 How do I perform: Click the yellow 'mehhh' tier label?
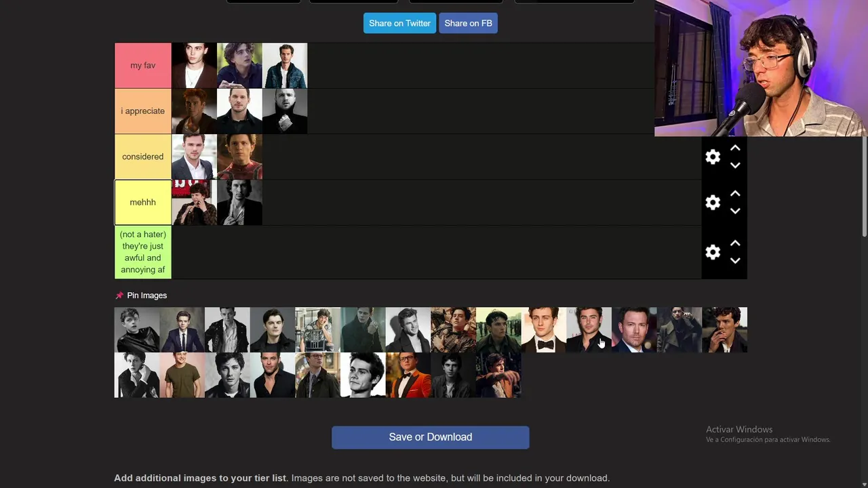tap(143, 202)
